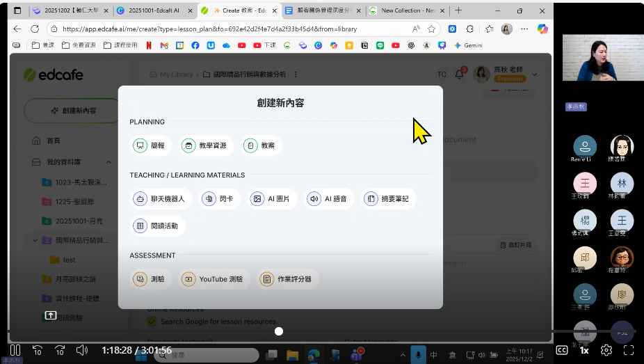Viewport: 644px width, 364px height.
Task: Click My Library breadcrumb link
Action: 176,74
